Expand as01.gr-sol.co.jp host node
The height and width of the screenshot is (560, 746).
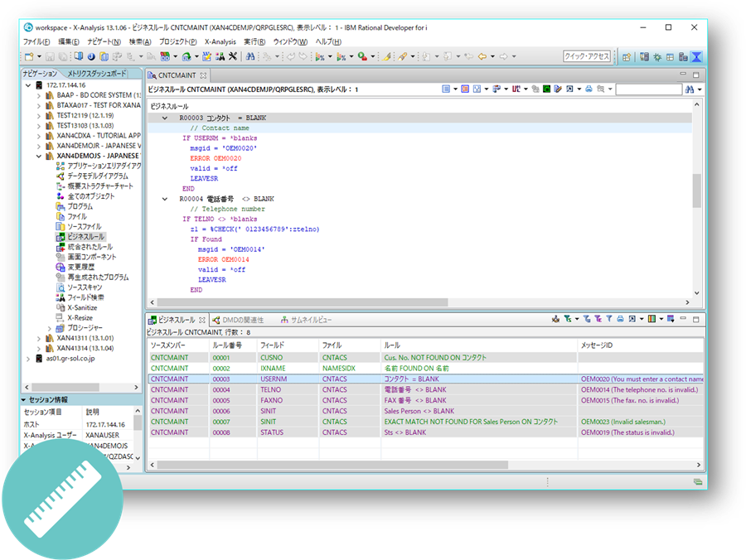pos(28,359)
